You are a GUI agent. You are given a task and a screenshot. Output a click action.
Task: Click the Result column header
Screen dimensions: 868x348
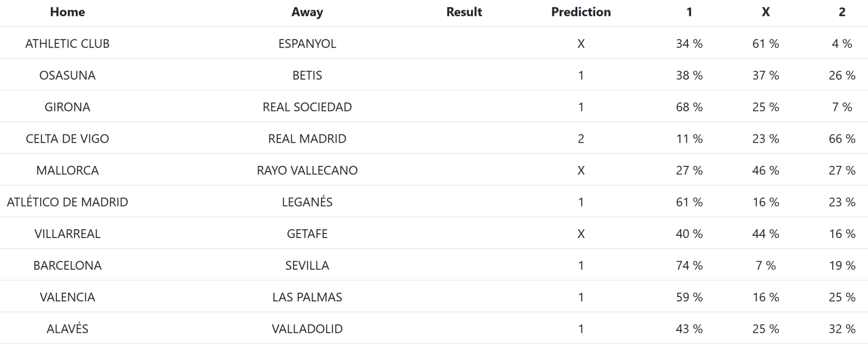464,12
